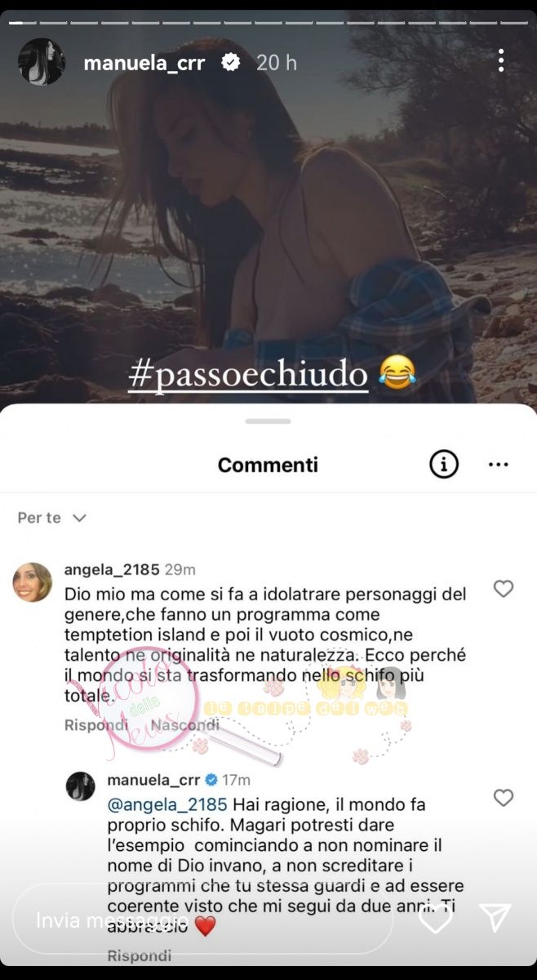
Task: Click 'Rispondi' under angela_2185's comment
Action: (x=96, y=724)
